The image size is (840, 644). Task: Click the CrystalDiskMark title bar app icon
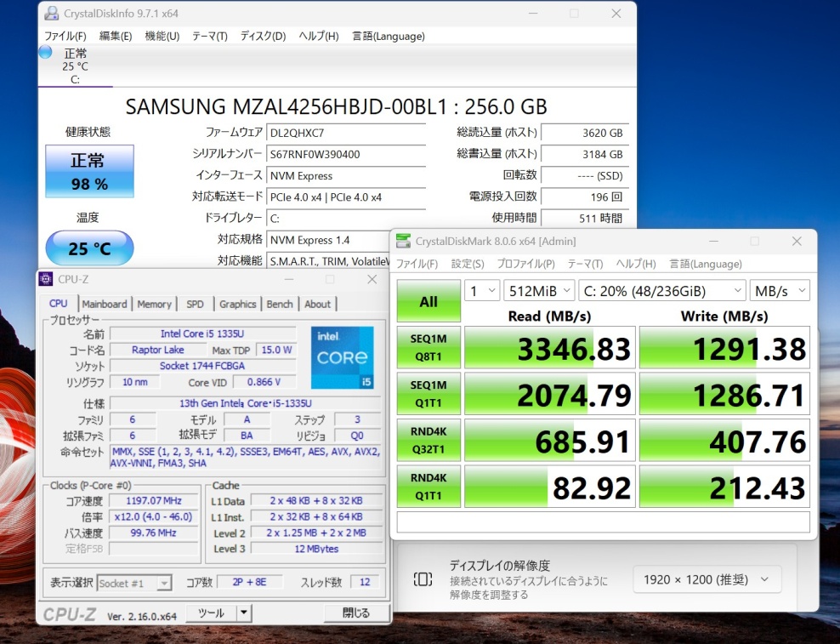(x=403, y=242)
